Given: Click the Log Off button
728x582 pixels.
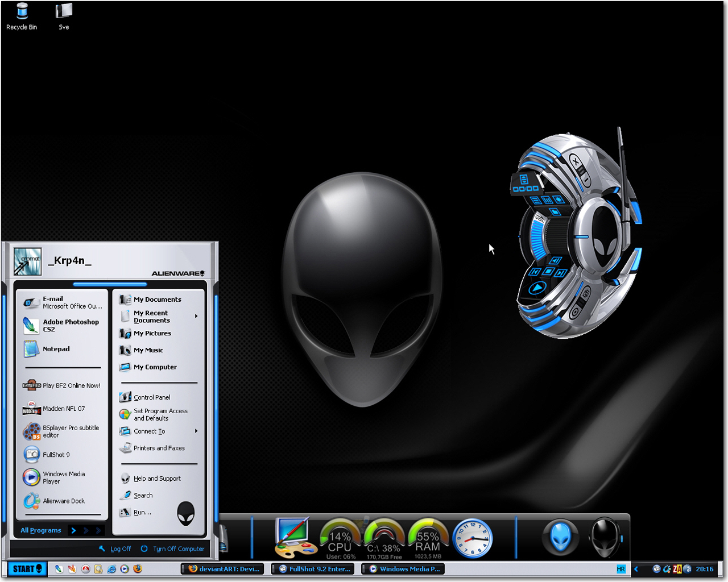Looking at the screenshot, I should pyautogui.click(x=115, y=548).
